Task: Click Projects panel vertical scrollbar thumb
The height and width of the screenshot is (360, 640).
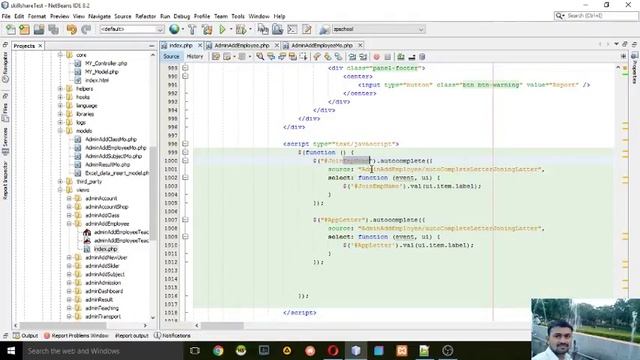Action: point(153,193)
